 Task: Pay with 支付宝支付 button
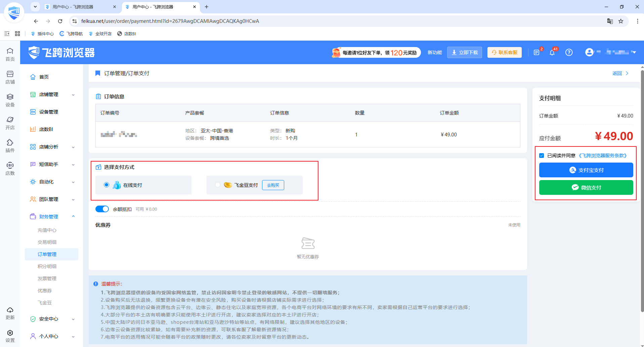(x=586, y=170)
